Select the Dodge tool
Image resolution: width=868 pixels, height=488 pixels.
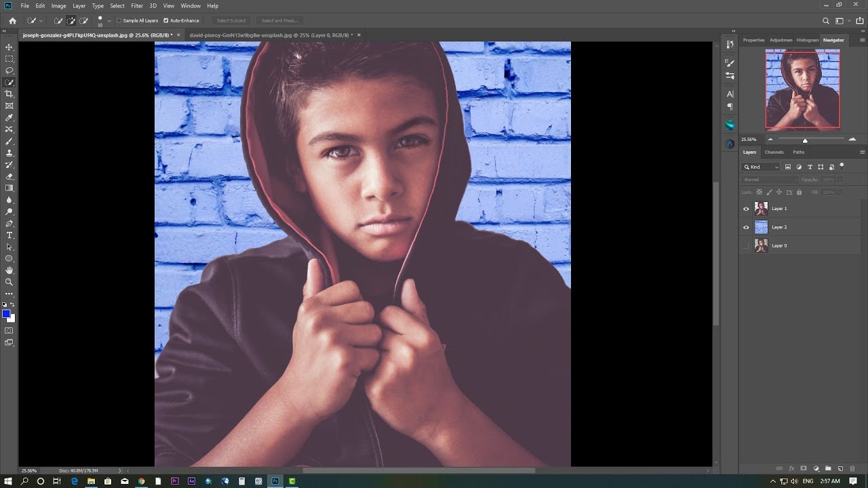click(x=9, y=211)
